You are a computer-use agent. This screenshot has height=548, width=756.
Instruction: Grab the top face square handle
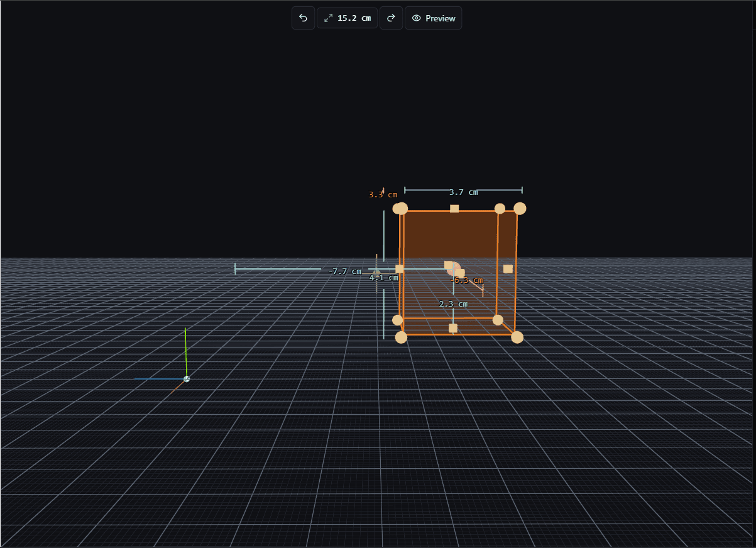(454, 208)
